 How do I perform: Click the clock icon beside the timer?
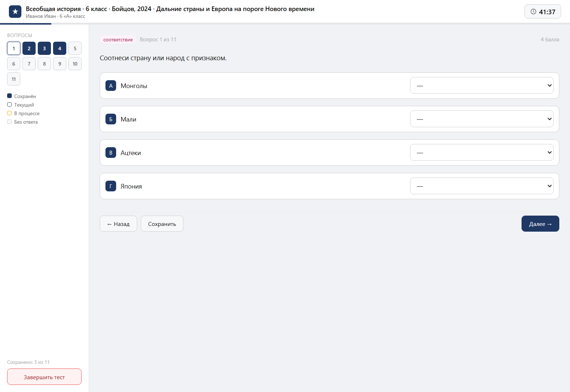coord(533,12)
